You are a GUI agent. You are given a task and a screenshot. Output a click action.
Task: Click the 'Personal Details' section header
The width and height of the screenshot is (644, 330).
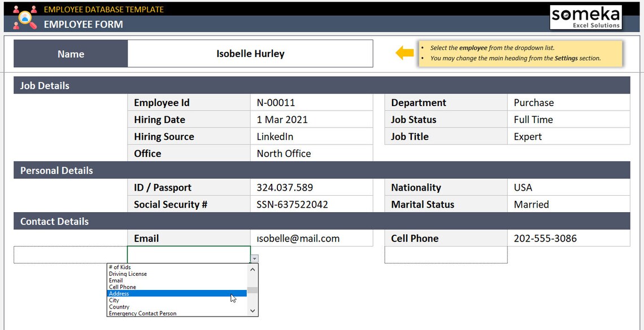(x=55, y=170)
